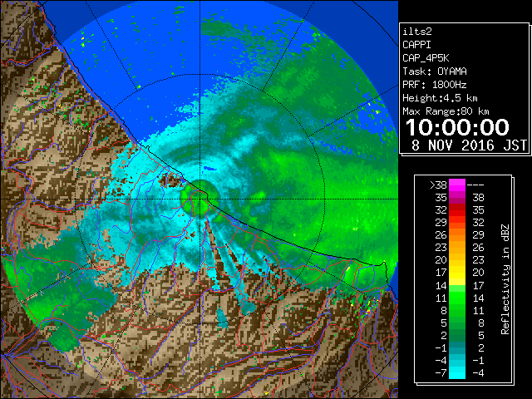Click the large "10:00:00" time stamp
Image resolution: width=532 pixels, height=399 pixels.
point(457,127)
